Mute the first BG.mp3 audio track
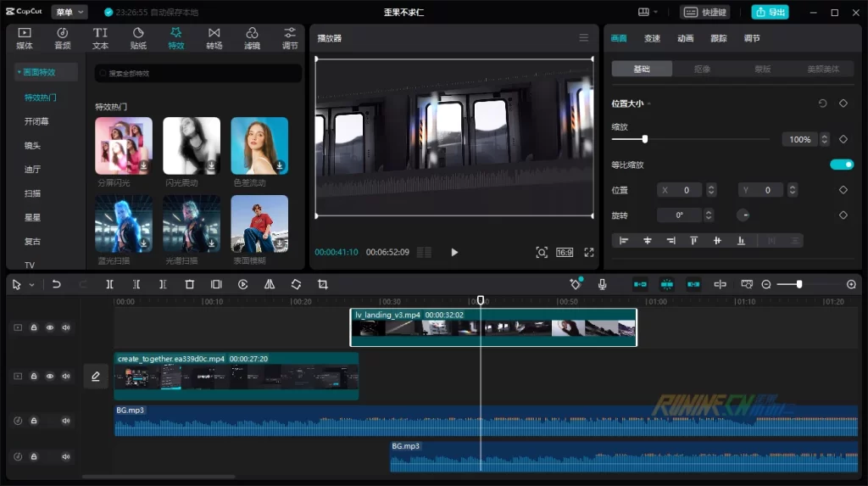 (66, 421)
